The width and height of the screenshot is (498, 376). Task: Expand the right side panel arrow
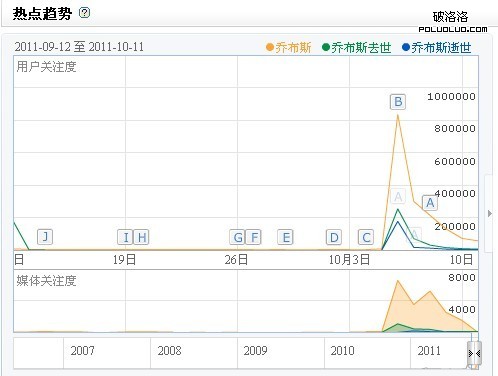[x=490, y=213]
